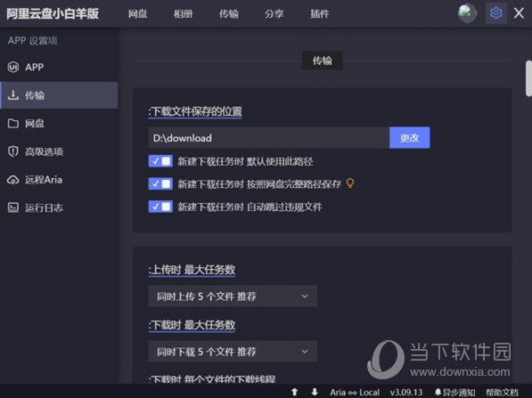Close the app with the X icon
Screen dimensions: 532x398
click(x=519, y=13)
